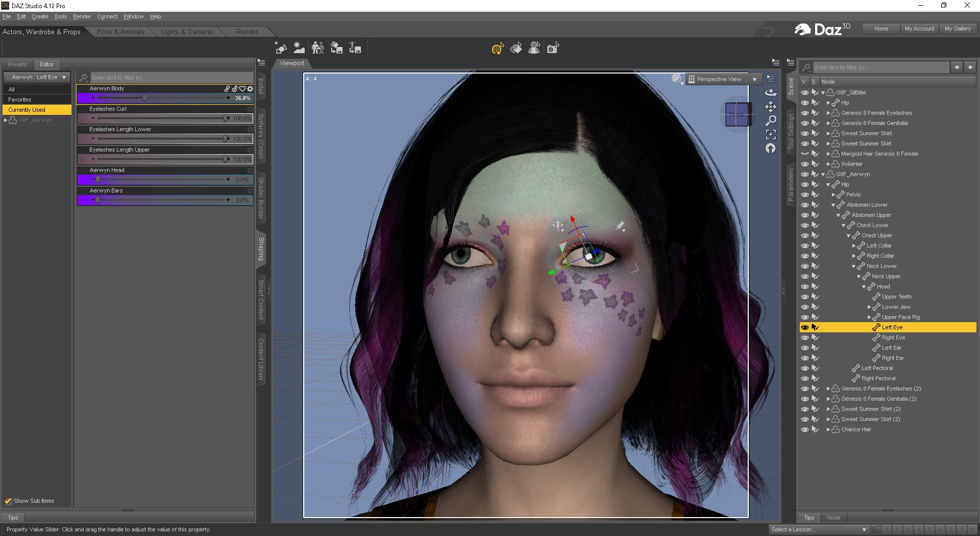Open the Select a Lesson dropdown
This screenshot has height=536, width=980.
pos(819,529)
